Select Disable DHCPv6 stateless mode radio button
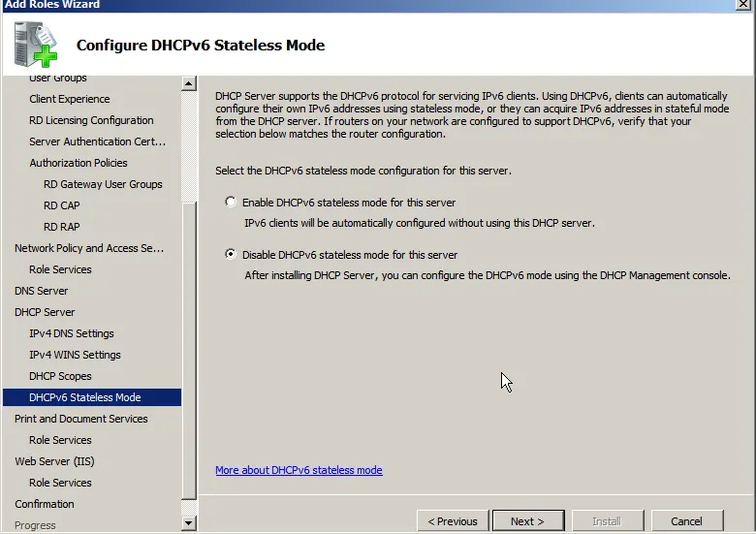 [x=231, y=255]
